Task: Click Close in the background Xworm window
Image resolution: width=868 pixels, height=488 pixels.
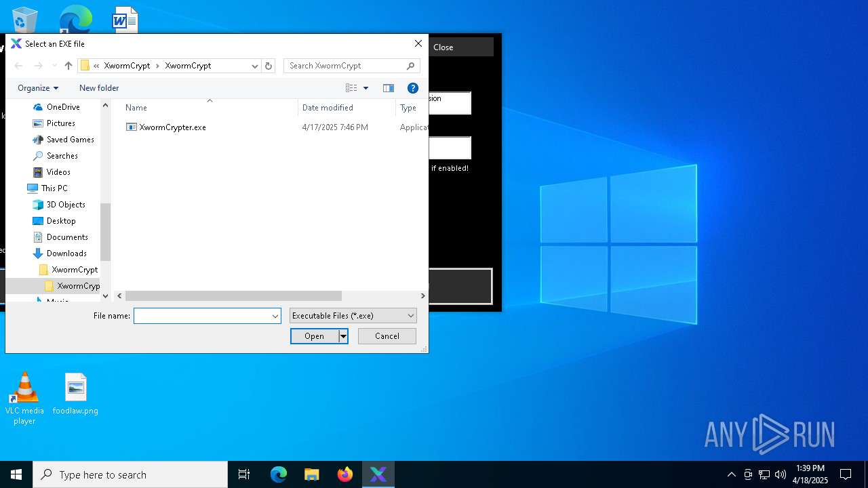Action: pyautogui.click(x=443, y=47)
